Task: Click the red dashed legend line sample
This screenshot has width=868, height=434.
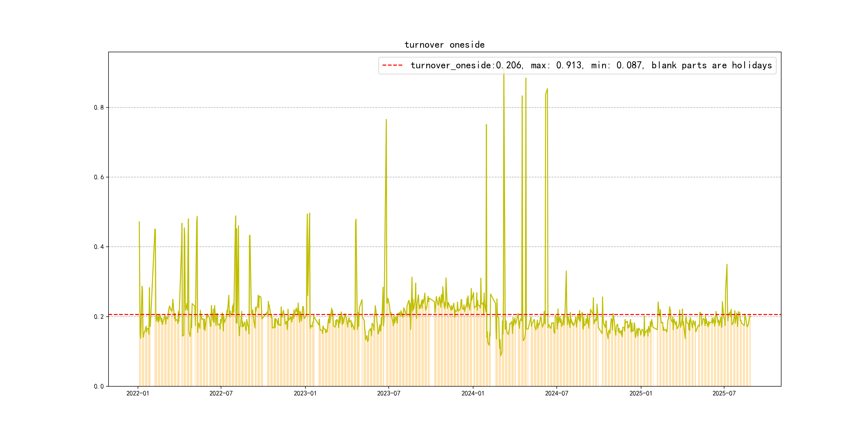Action: [392, 65]
